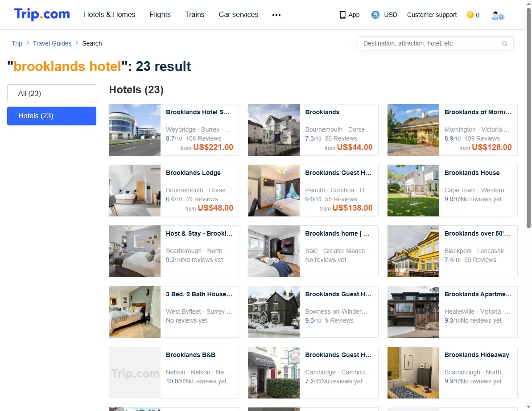Image resolution: width=532 pixels, height=411 pixels.
Task: Open Brooklands House Cape Town photo
Action: pyautogui.click(x=413, y=191)
